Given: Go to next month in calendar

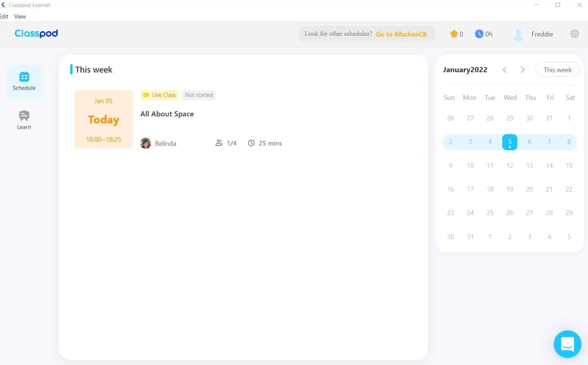Looking at the screenshot, I should pyautogui.click(x=523, y=70).
